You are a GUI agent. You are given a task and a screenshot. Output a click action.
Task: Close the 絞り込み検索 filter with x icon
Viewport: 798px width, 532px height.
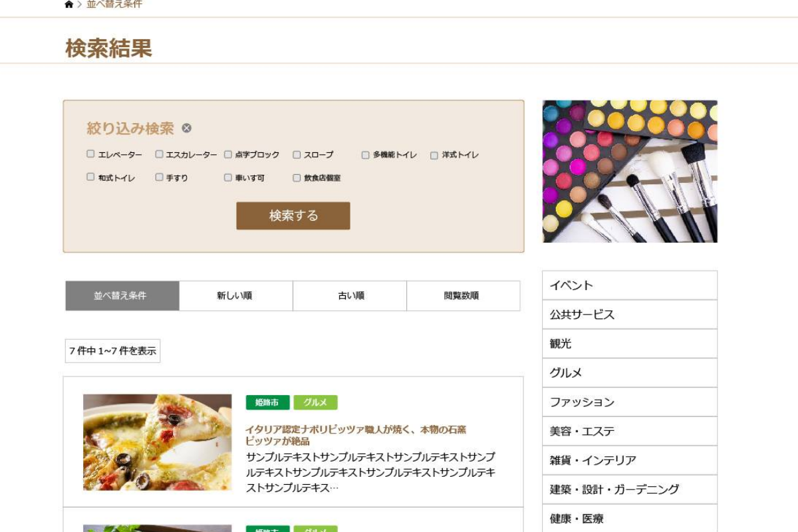187,128
